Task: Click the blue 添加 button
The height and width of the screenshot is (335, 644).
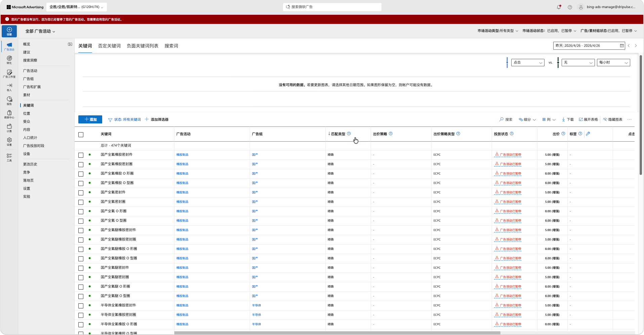Action: click(x=90, y=119)
